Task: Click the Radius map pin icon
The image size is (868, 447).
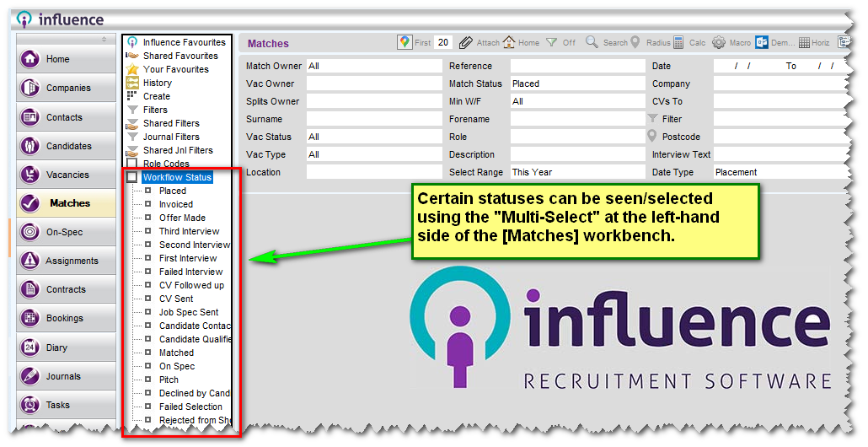Action: (635, 42)
